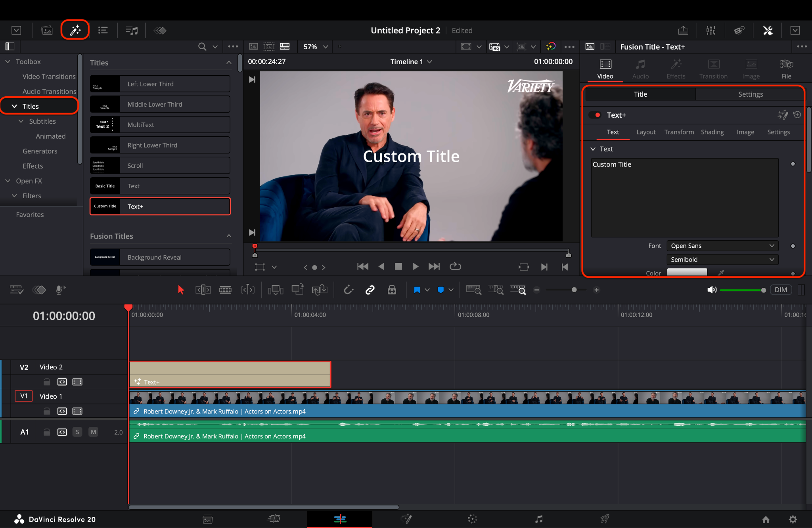Viewport: 812px width, 528px height.
Task: Click the text Color swatch
Action: coord(687,272)
